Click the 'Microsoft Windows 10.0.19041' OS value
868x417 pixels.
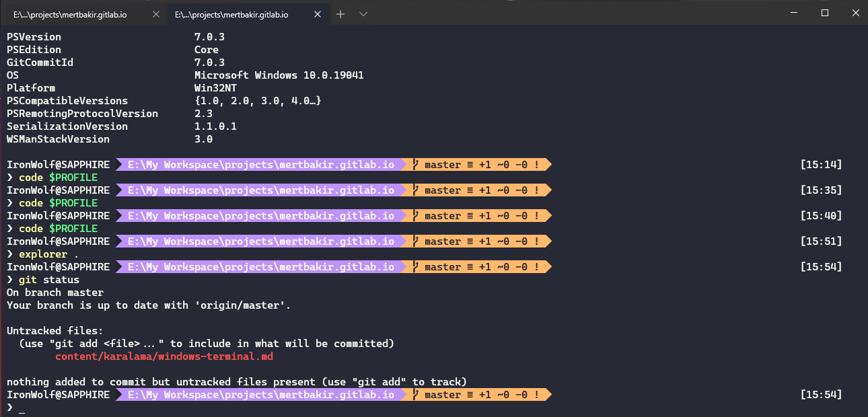click(279, 75)
